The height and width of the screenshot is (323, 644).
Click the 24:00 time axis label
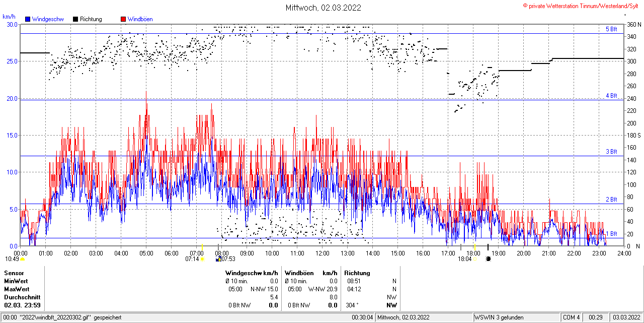[x=624, y=253]
